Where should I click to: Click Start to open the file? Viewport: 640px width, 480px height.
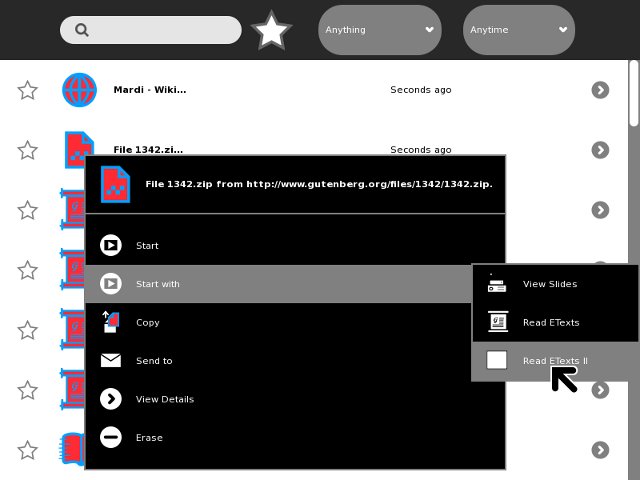tap(147, 246)
